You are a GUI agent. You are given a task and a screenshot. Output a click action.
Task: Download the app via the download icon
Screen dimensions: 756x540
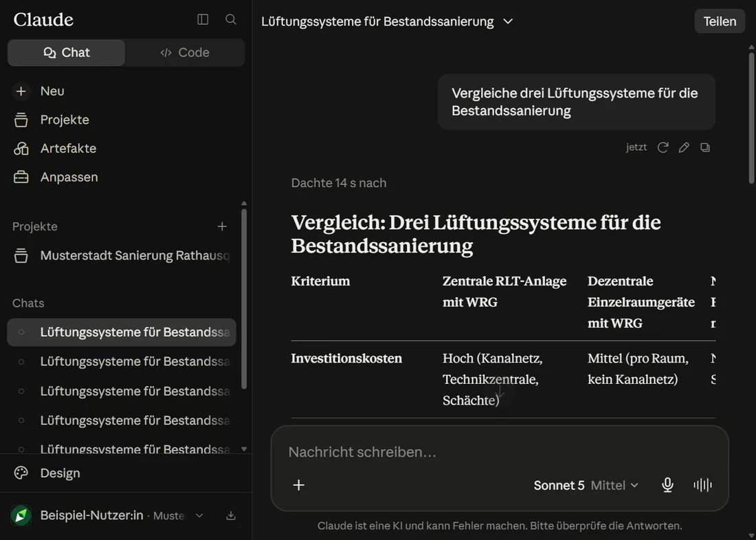[231, 516]
